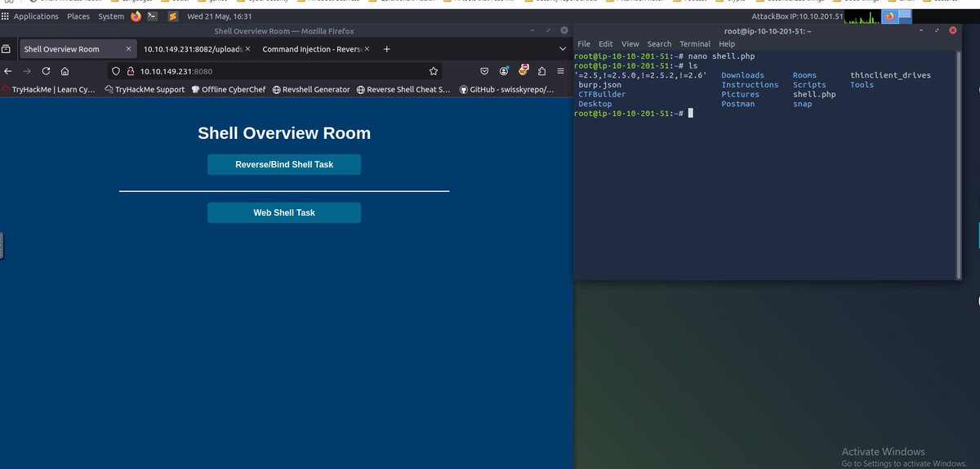Click the Scripts directory name in terminal

click(x=809, y=85)
